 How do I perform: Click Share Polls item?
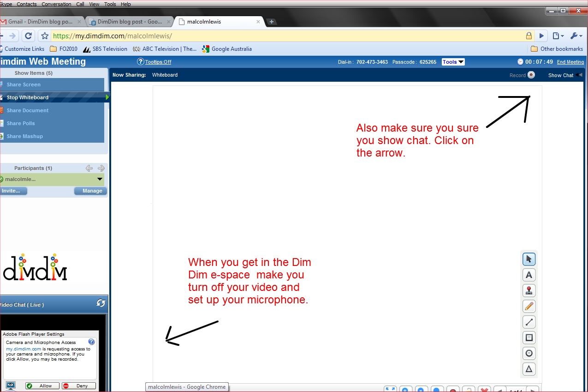coord(52,123)
